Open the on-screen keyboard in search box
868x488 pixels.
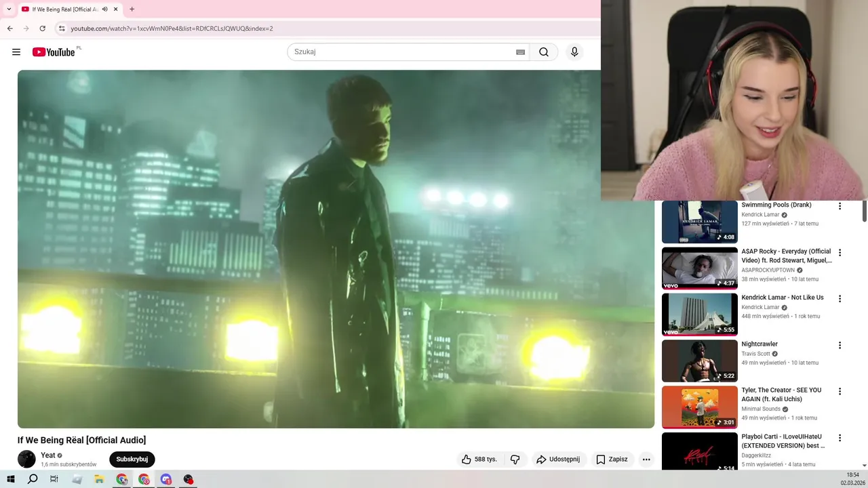(520, 52)
